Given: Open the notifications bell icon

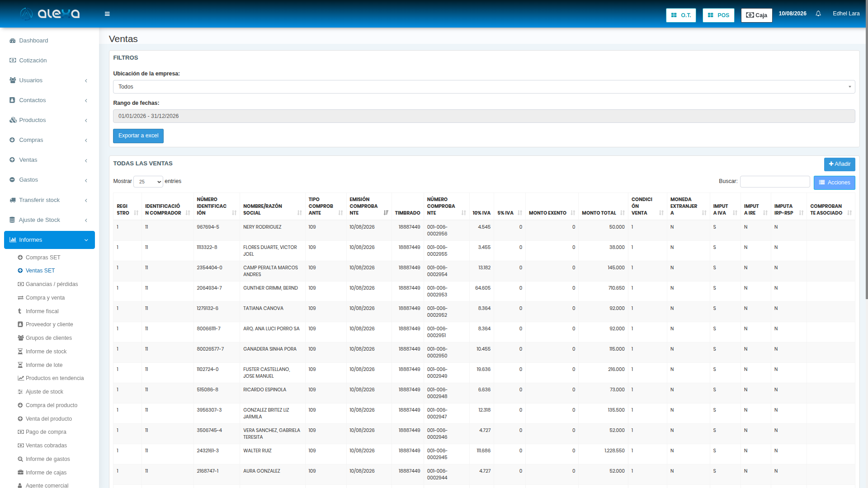Looking at the screenshot, I should pos(818,14).
